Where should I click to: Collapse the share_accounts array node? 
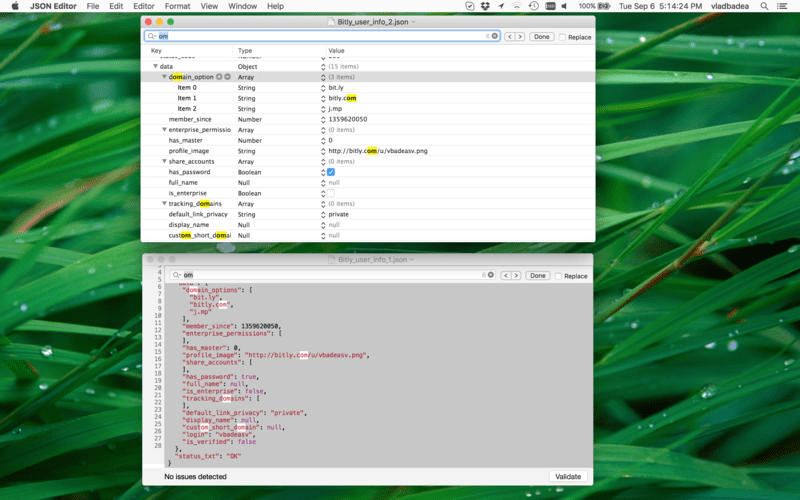(x=164, y=161)
